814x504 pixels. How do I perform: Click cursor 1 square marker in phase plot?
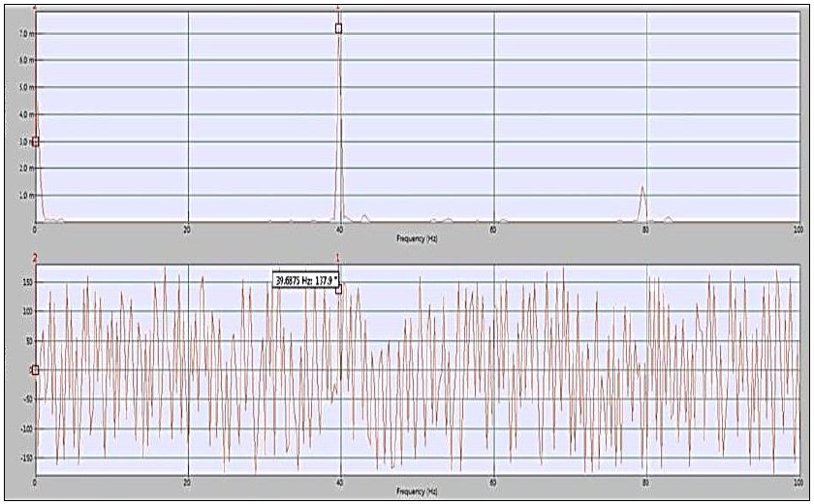tap(338, 289)
